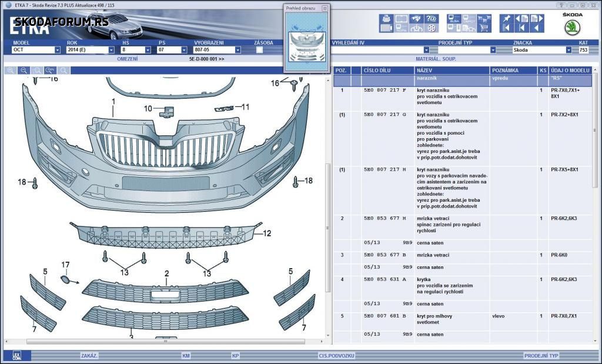Go to next illustration page icon

(537, 18)
